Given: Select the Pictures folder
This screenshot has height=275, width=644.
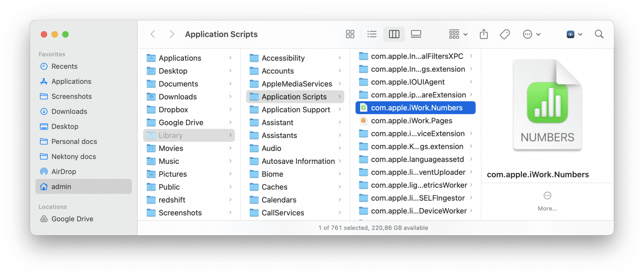Looking at the screenshot, I should pyautogui.click(x=189, y=174).
